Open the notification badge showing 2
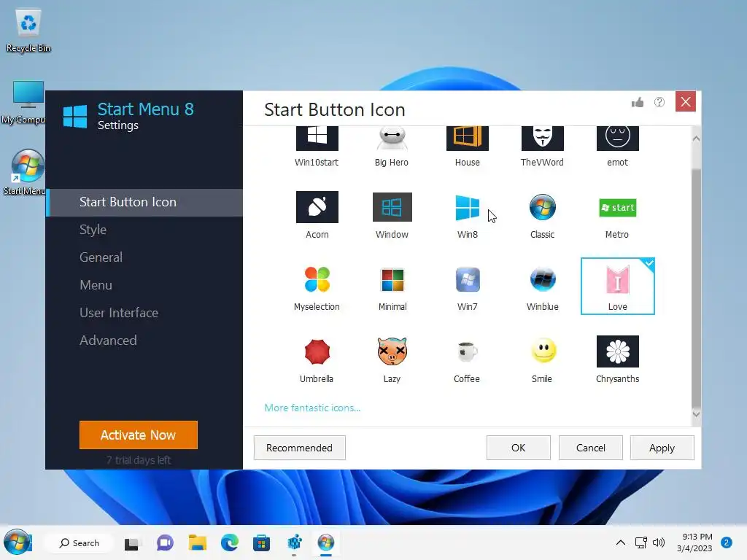 [727, 542]
